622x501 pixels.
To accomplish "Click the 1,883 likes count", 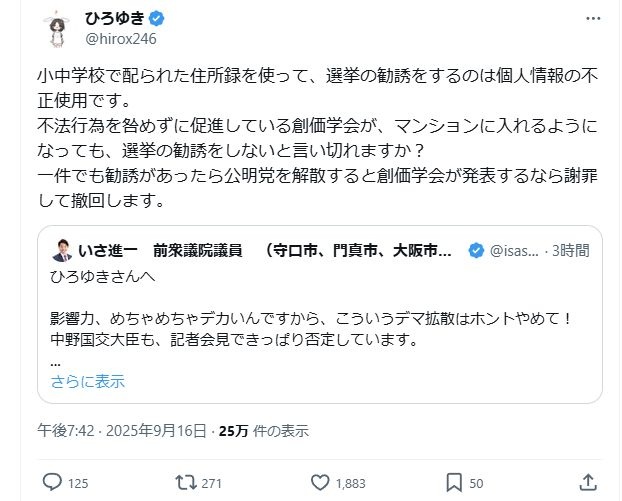I will (350, 483).
